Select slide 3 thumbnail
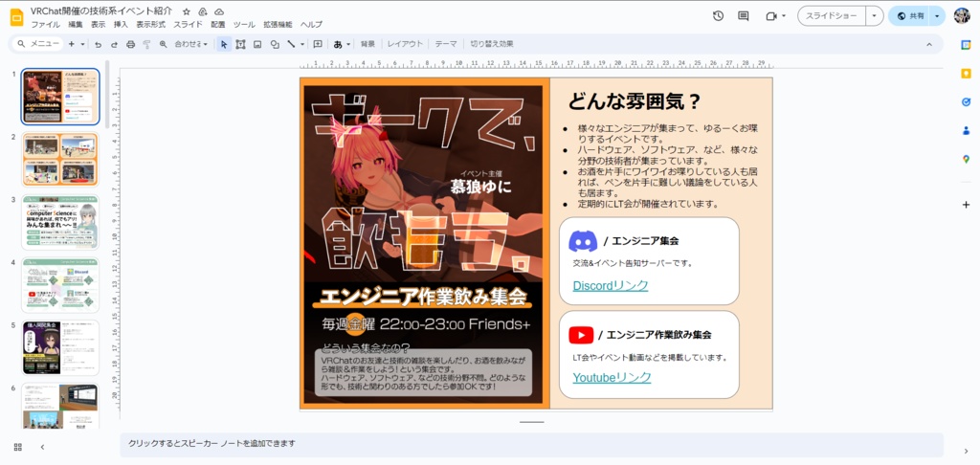The height and width of the screenshot is (465, 980). coord(60,223)
